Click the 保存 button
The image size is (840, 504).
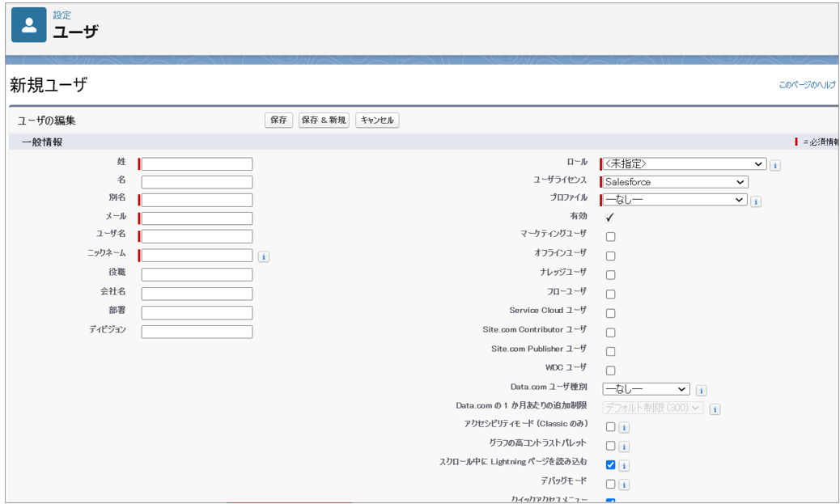(x=278, y=121)
